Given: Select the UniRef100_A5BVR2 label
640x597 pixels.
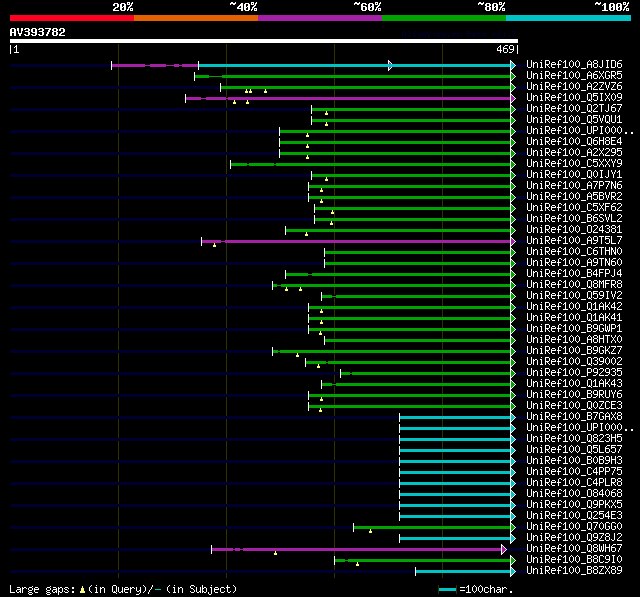Looking at the screenshot, I should [x=574, y=197].
